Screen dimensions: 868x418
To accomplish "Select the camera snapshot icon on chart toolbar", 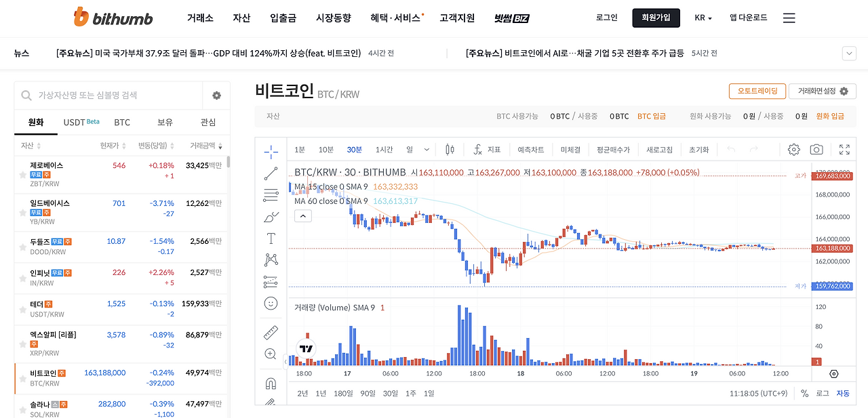I will [x=816, y=149].
